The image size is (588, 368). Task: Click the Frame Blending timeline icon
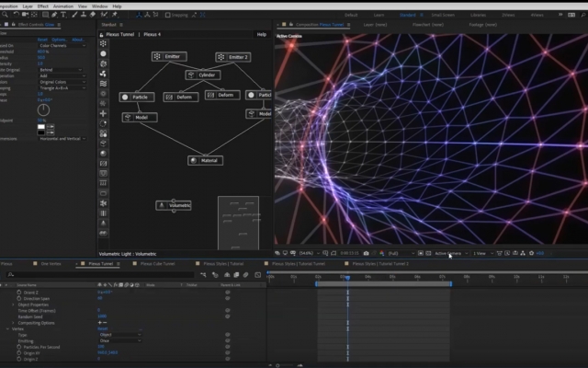coord(236,275)
